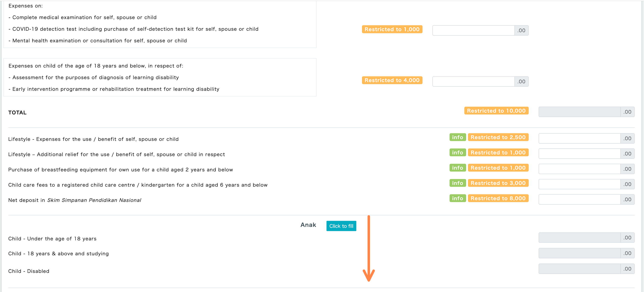Image resolution: width=644 pixels, height=292 pixels.
Task: Click the Restricted to 8,000 badge
Action: click(498, 198)
